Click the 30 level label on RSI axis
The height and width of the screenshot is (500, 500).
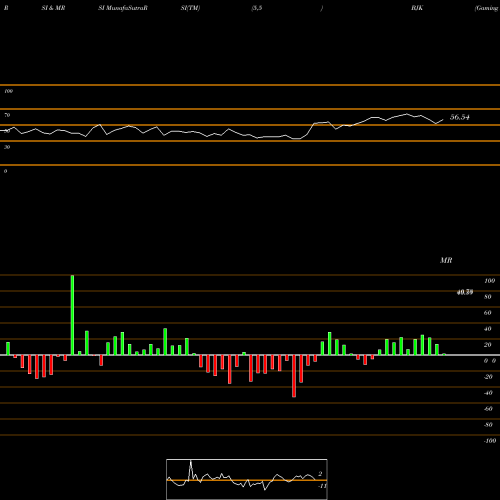[7, 147]
